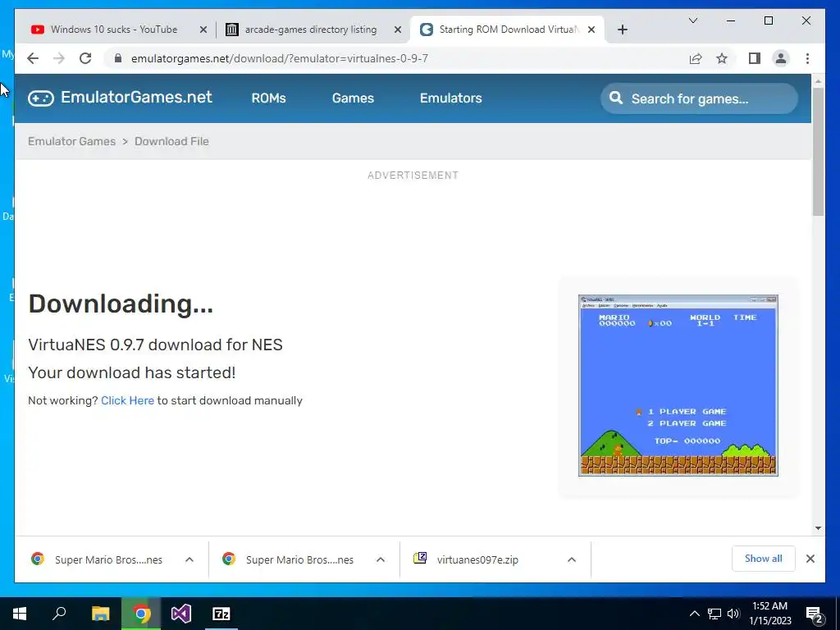Click the browser forward arrow
The image size is (840, 630).
tap(59, 58)
